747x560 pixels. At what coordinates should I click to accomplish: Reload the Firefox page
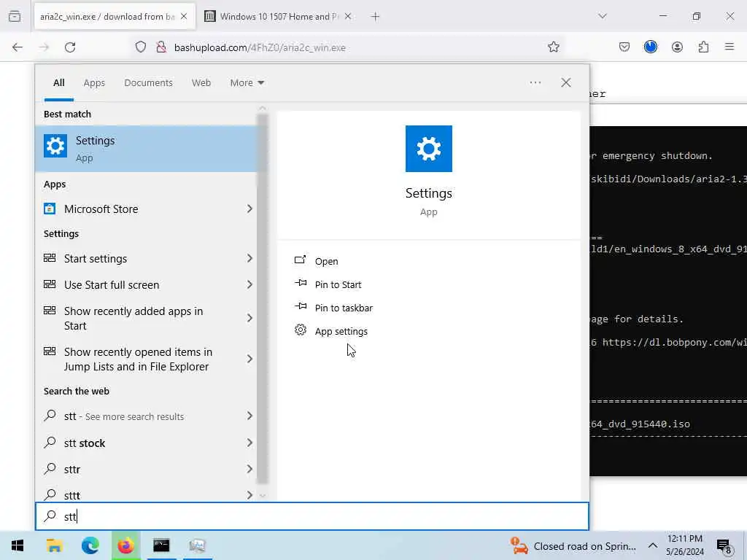[x=70, y=47]
